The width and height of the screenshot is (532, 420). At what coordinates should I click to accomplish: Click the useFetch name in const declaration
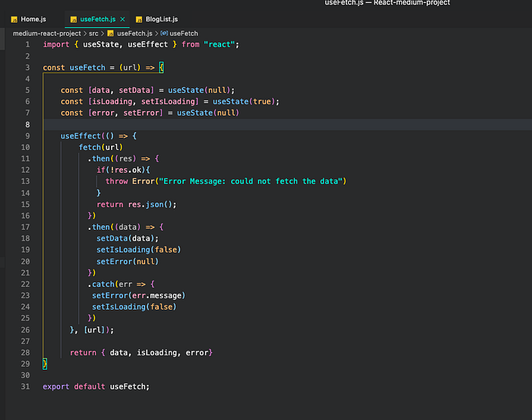click(x=87, y=68)
